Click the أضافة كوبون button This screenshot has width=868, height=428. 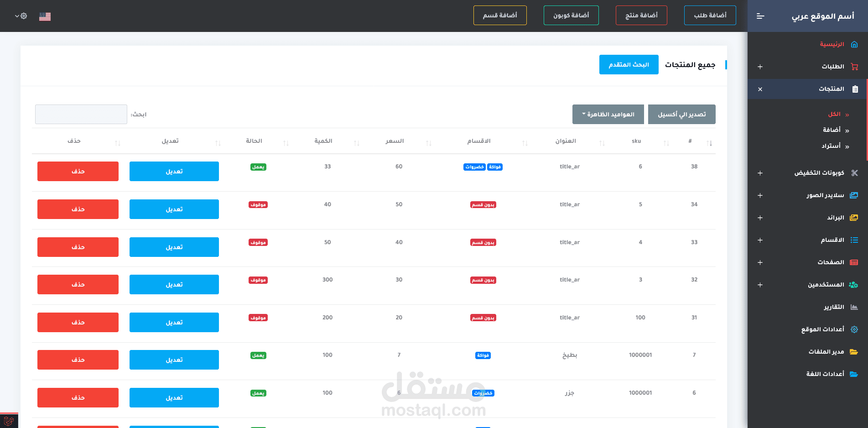(x=571, y=16)
